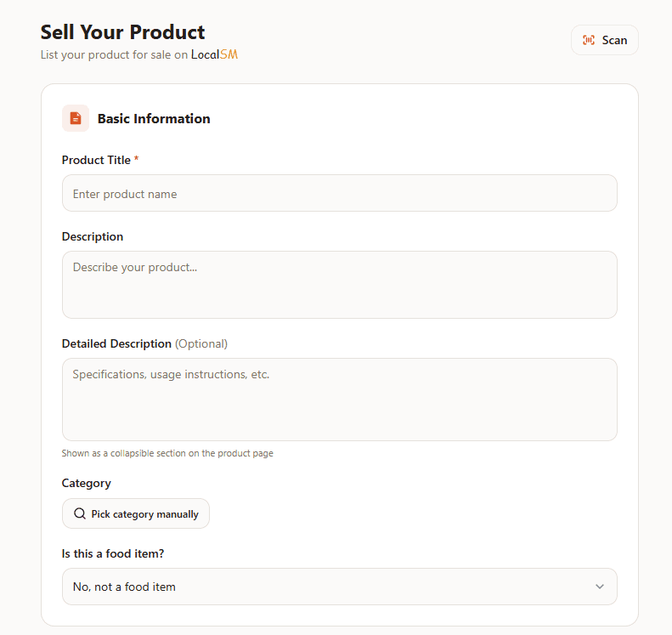Click the Description field label
The height and width of the screenshot is (635, 672).
click(93, 236)
